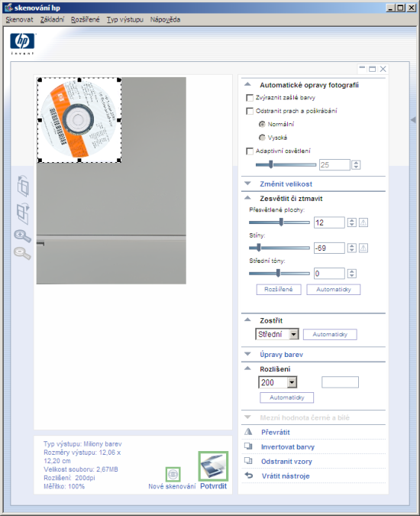This screenshot has width=420, height=516.
Task: Click the Přesvětlené plochy slider handle
Action: 281,222
